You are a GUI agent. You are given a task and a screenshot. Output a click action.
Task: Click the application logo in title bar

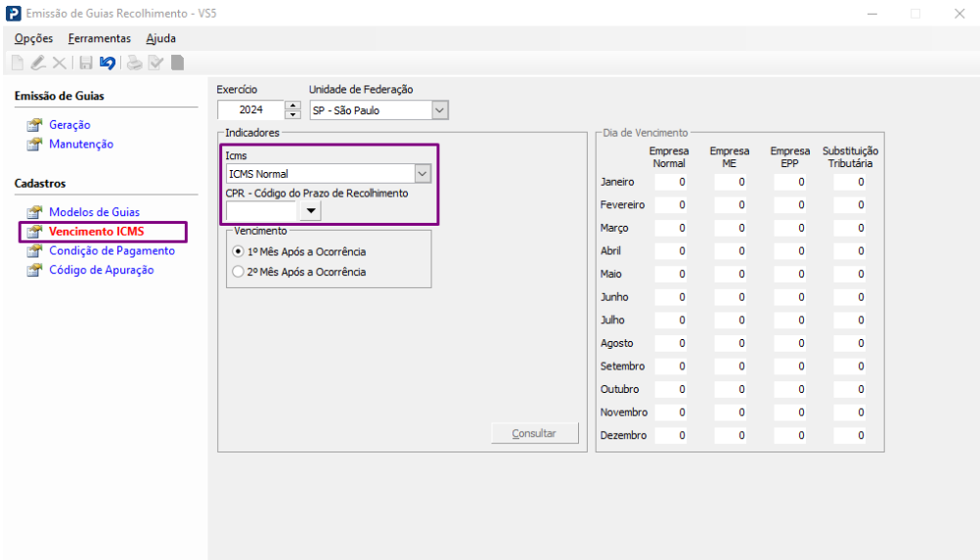click(x=13, y=13)
